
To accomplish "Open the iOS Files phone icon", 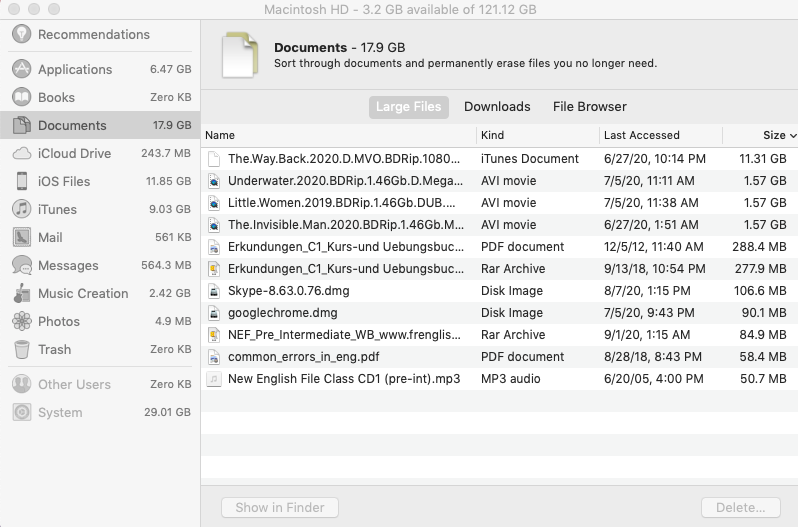I will pos(21,181).
